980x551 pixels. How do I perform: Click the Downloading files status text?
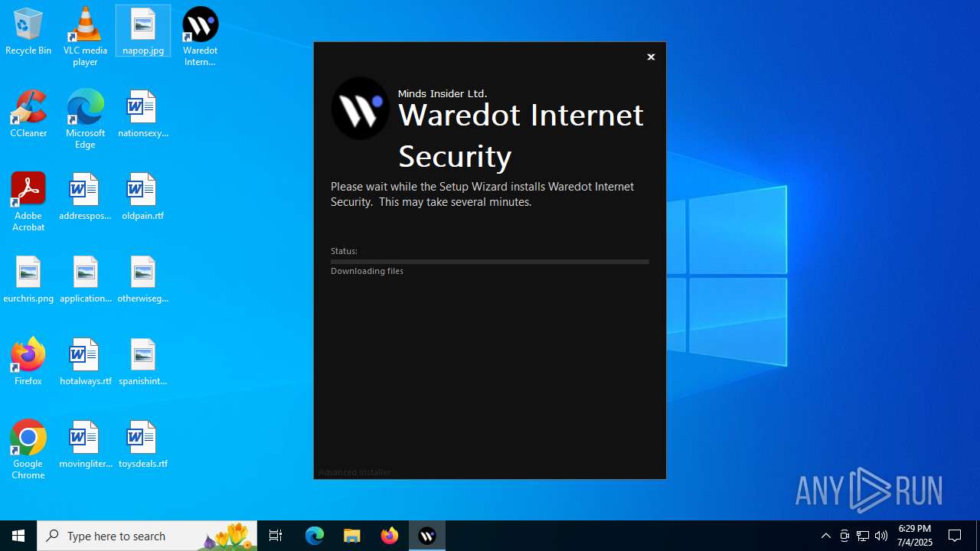coord(367,271)
